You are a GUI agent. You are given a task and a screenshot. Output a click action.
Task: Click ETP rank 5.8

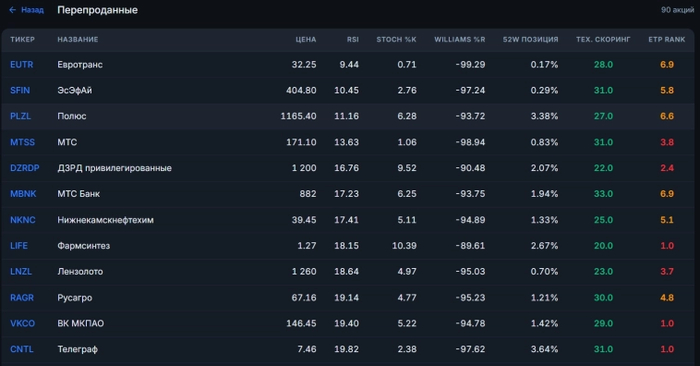click(x=667, y=90)
